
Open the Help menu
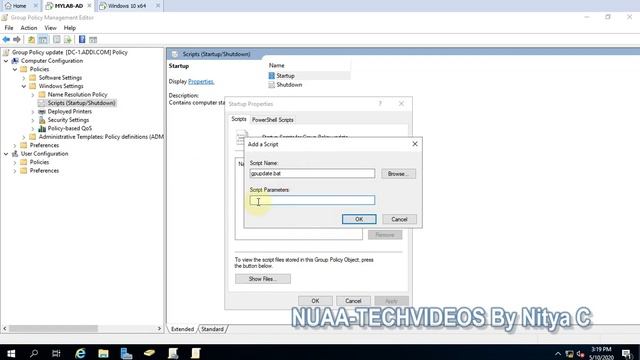(x=70, y=28)
